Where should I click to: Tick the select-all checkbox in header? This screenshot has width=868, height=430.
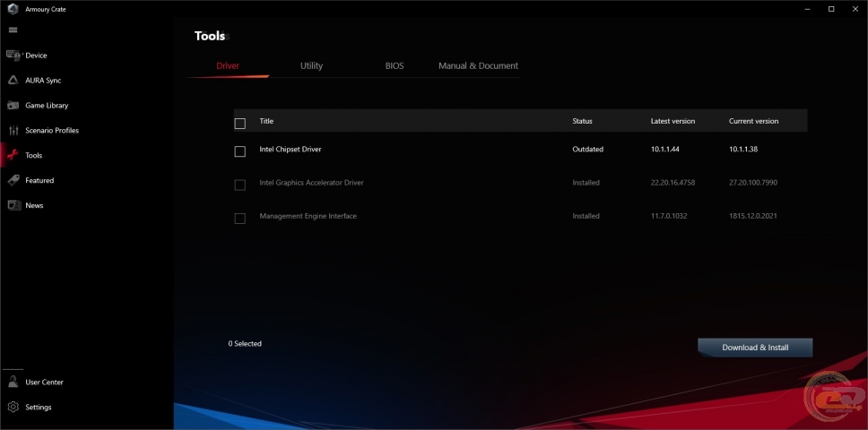(239, 124)
